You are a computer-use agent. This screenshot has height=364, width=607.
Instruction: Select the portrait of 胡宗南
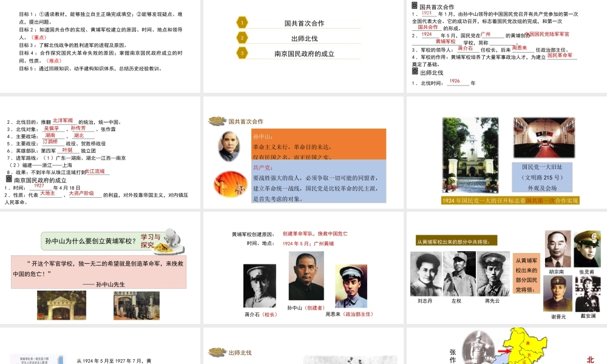(x=558, y=249)
